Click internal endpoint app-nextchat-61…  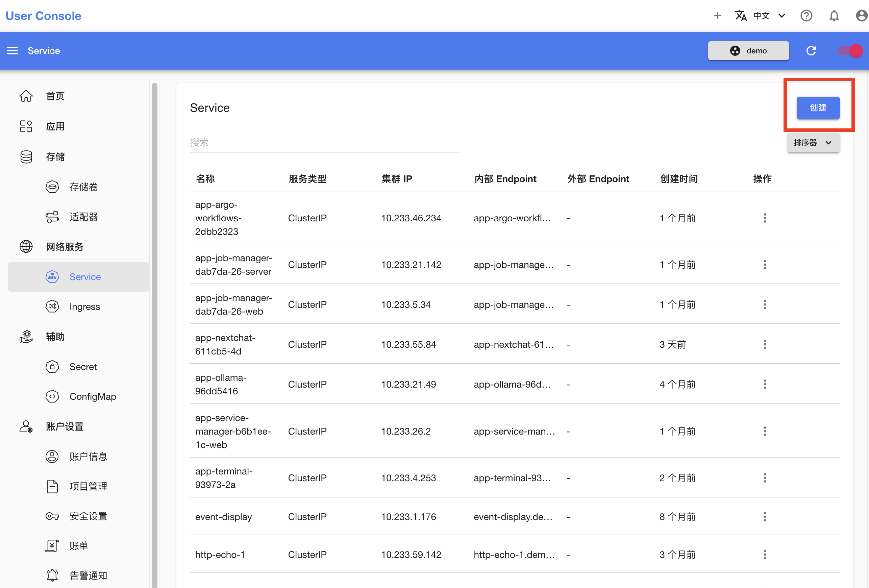tap(514, 344)
